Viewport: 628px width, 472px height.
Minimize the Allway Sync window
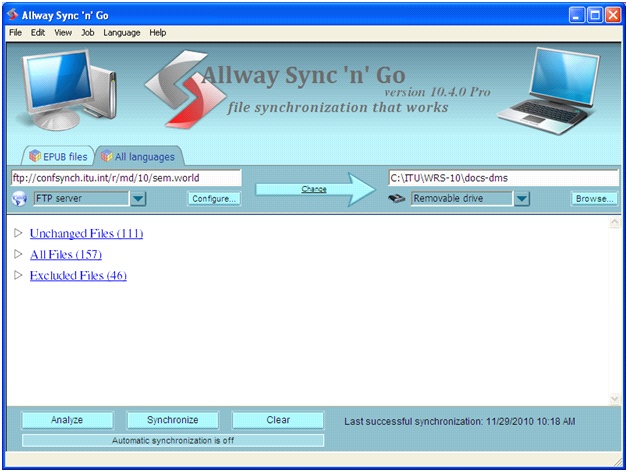tap(577, 15)
